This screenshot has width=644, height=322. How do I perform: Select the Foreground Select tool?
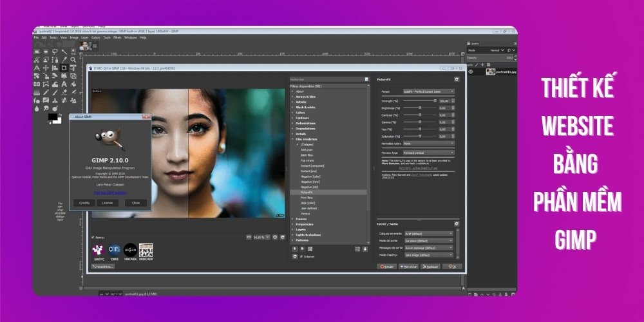pos(46,60)
